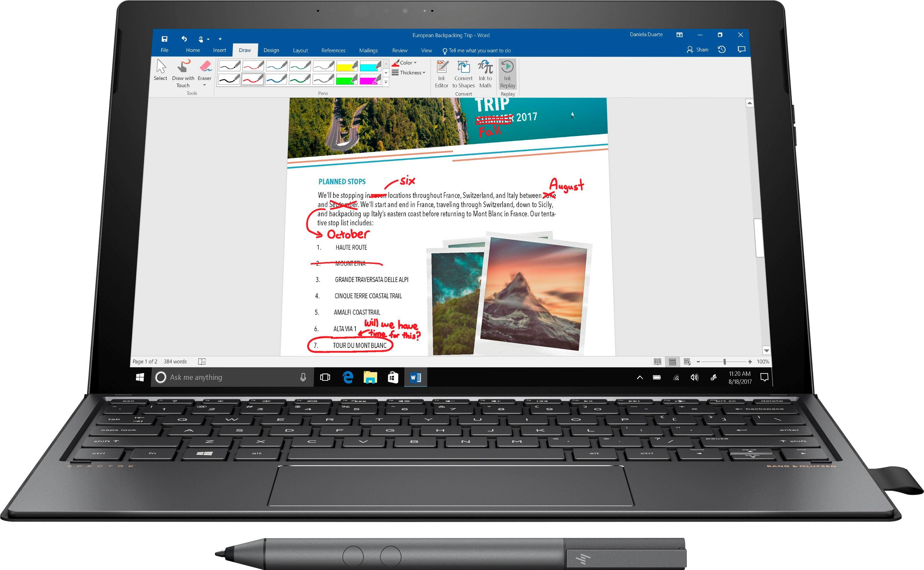Screen dimensions: 924x570
Task: Start Ink Replay
Action: pos(508,74)
